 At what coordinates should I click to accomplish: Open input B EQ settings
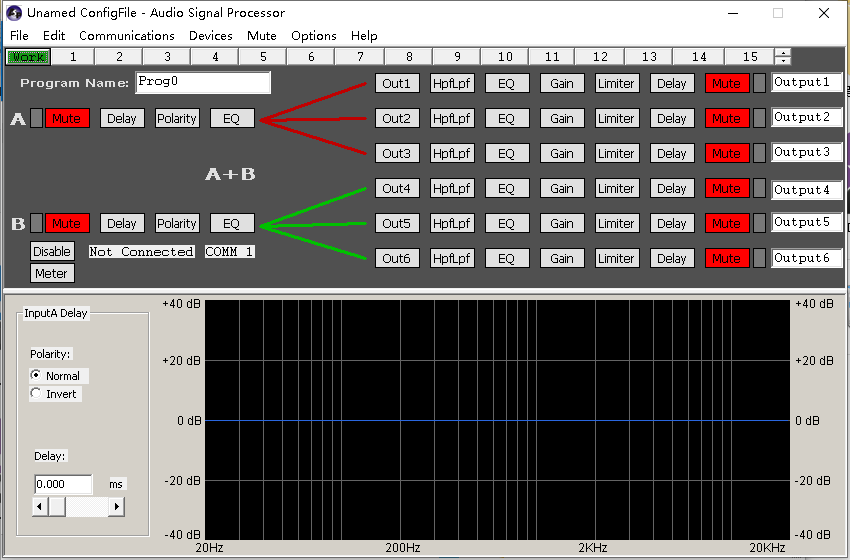231,223
